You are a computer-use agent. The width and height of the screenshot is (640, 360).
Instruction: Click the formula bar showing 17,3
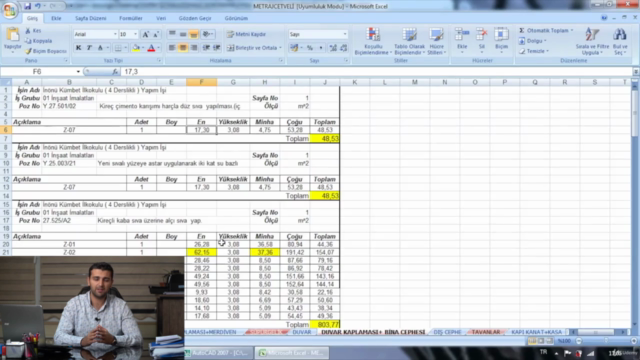coord(376,71)
